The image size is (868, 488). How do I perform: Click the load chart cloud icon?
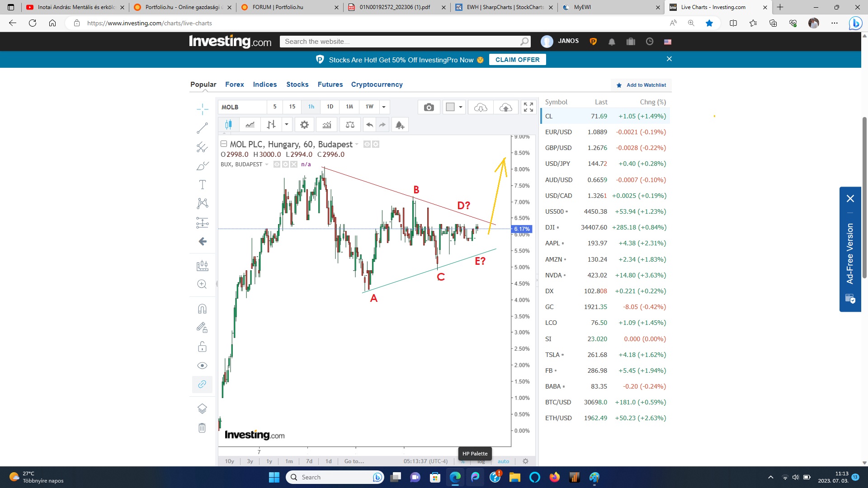481,107
